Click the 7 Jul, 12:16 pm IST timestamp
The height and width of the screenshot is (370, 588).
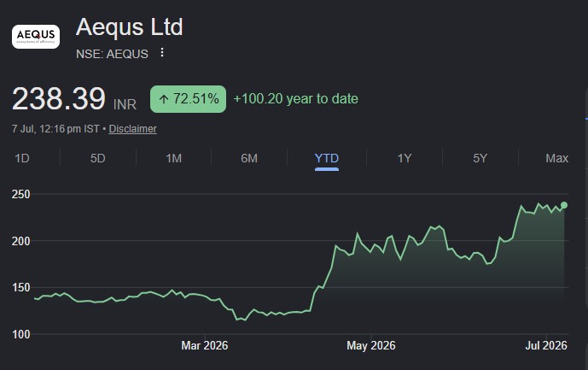(x=55, y=129)
